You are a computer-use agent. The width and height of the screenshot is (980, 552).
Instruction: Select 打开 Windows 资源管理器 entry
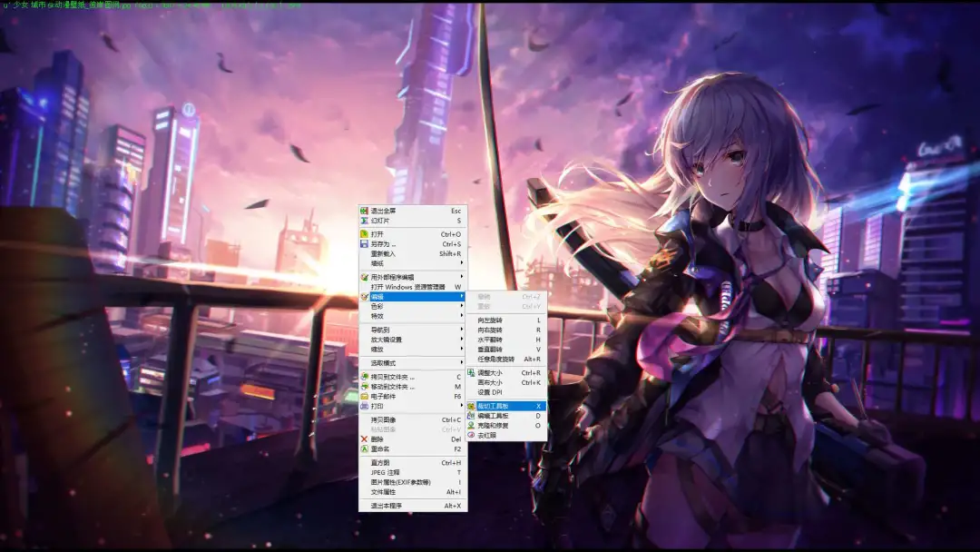[413, 287]
